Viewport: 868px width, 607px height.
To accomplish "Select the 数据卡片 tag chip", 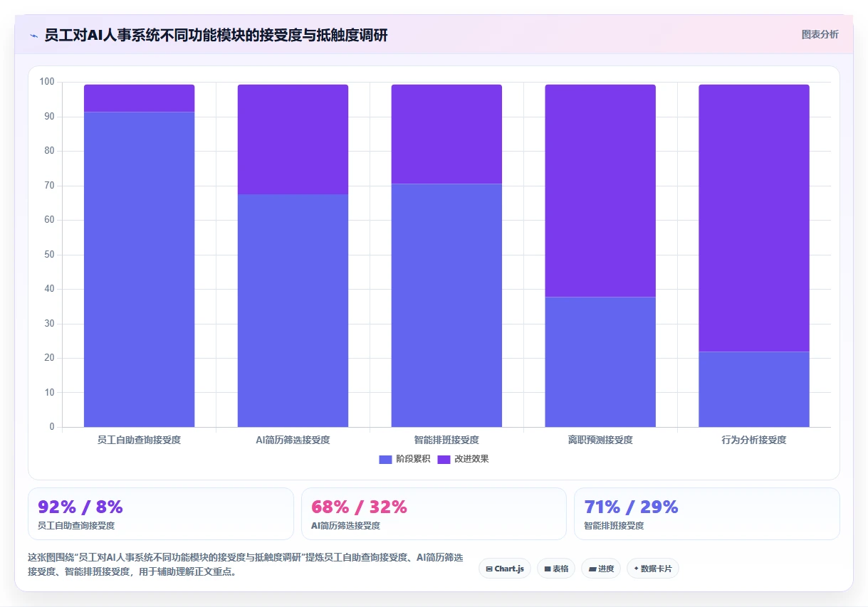I will (653, 569).
